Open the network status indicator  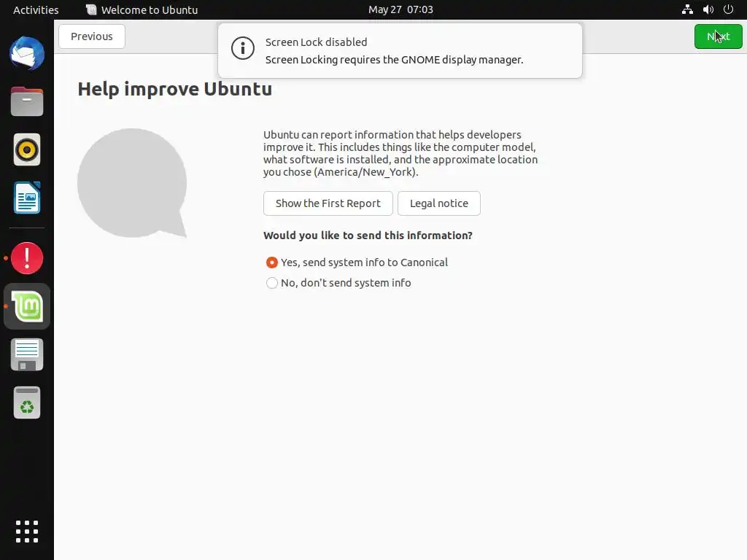pos(687,9)
